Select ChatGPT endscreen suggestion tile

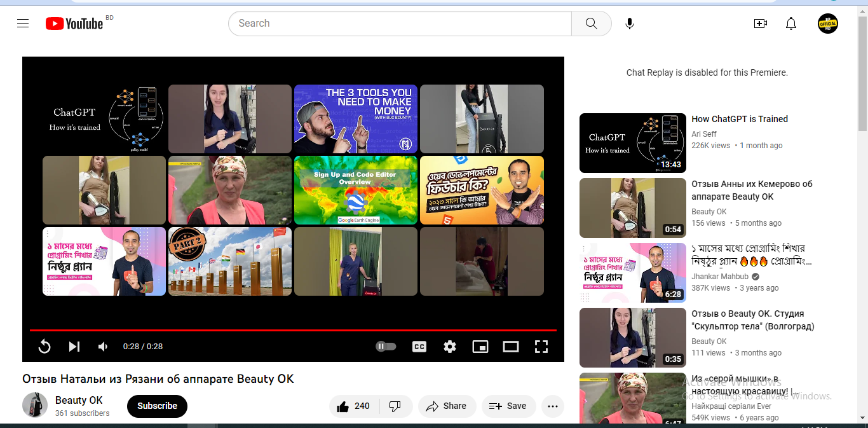pyautogui.click(x=104, y=119)
